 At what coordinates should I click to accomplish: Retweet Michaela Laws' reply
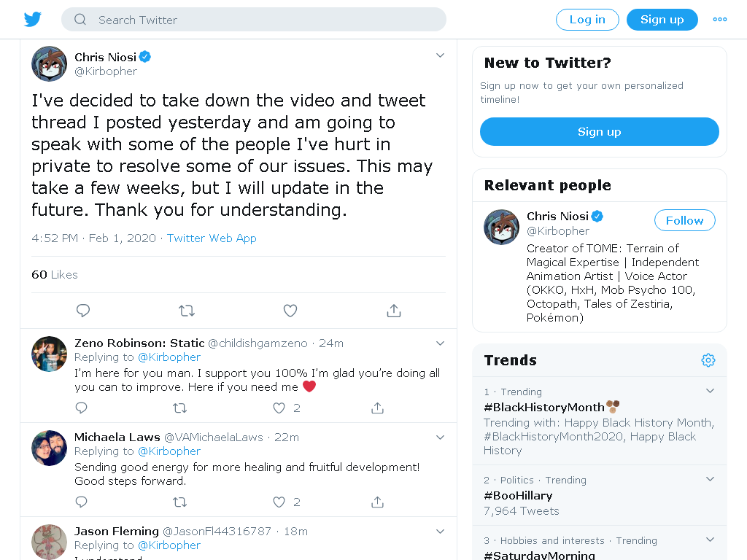[x=179, y=502]
